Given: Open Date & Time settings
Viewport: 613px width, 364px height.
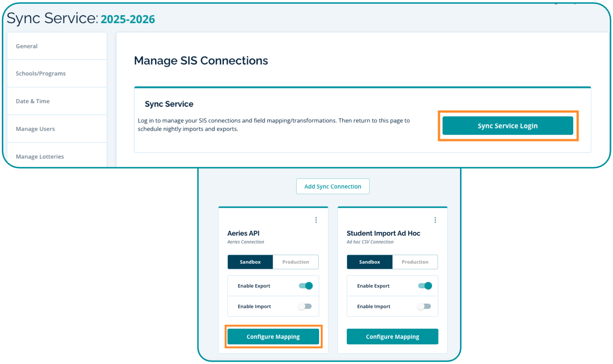Looking at the screenshot, I should pos(33,101).
